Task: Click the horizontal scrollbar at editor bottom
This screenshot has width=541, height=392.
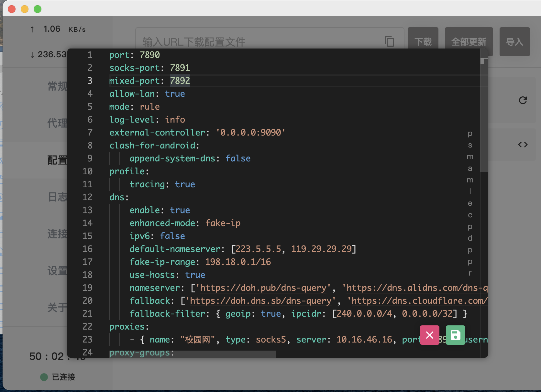Action: pos(192,354)
